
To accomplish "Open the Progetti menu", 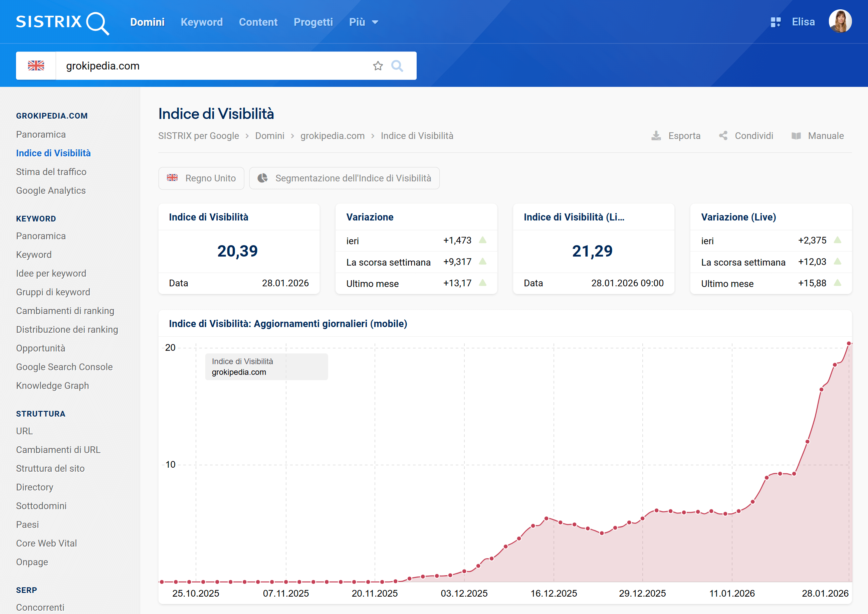I will click(313, 22).
